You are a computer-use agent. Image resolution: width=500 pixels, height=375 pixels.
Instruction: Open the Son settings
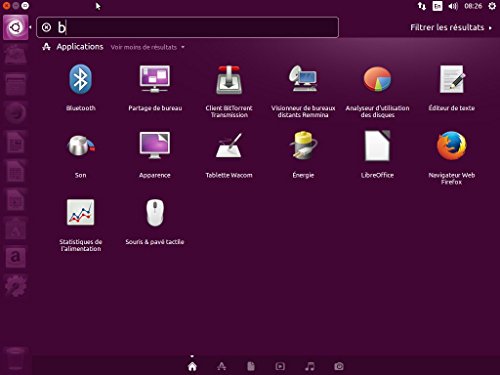click(x=80, y=146)
